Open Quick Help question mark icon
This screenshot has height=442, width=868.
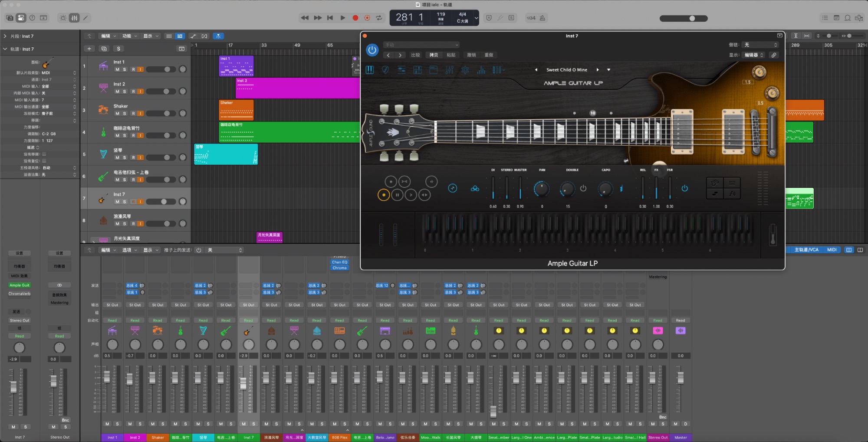pyautogui.click(x=32, y=18)
